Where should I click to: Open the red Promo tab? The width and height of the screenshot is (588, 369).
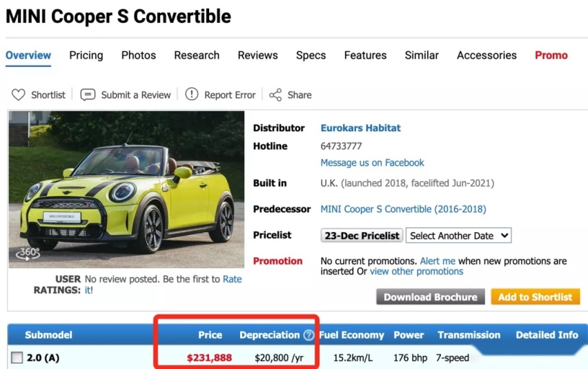click(x=551, y=55)
